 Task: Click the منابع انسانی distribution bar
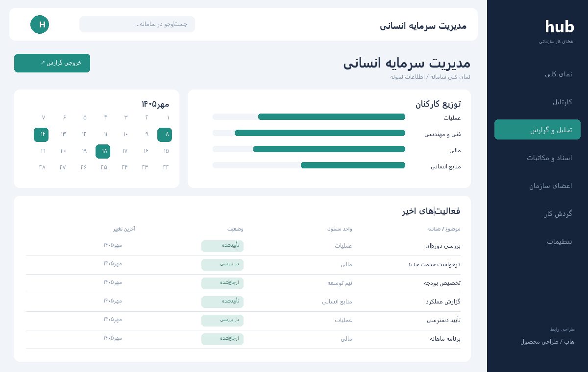click(x=309, y=165)
